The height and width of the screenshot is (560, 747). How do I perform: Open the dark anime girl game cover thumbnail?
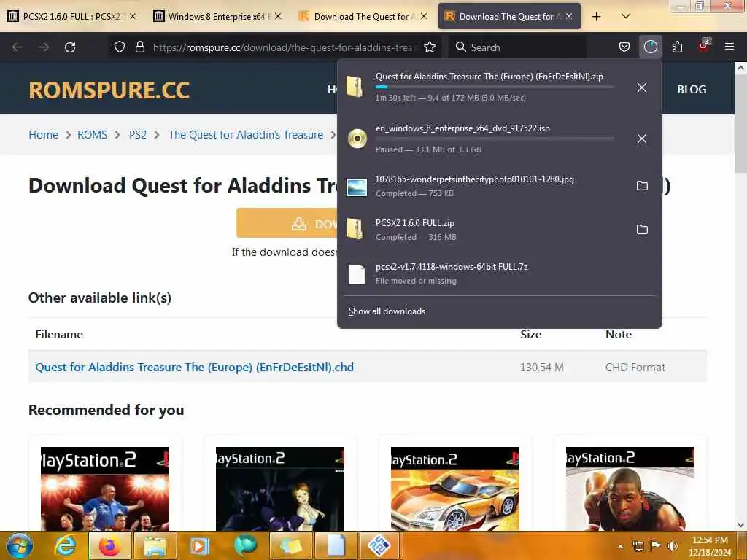279,489
